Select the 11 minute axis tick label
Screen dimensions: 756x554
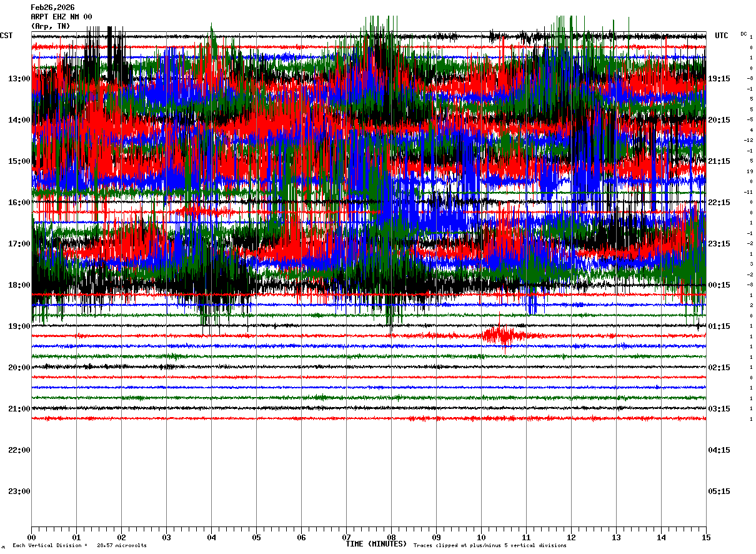tap(526, 537)
